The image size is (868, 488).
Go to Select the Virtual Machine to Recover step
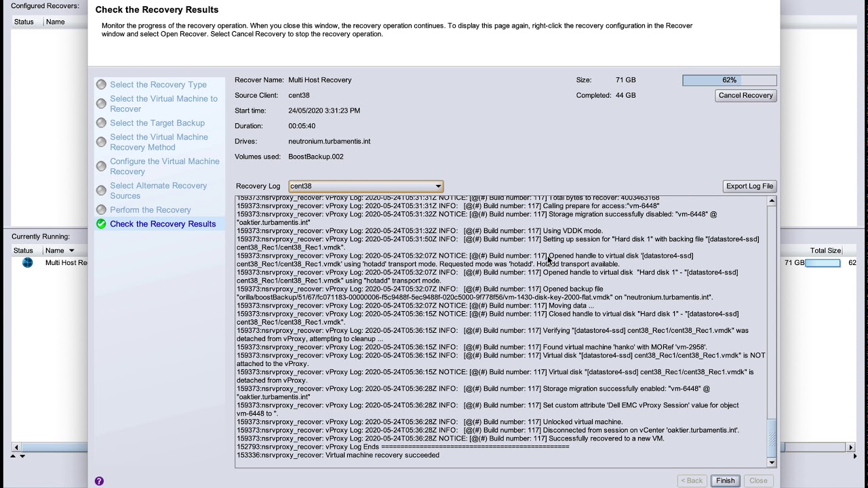click(163, 104)
